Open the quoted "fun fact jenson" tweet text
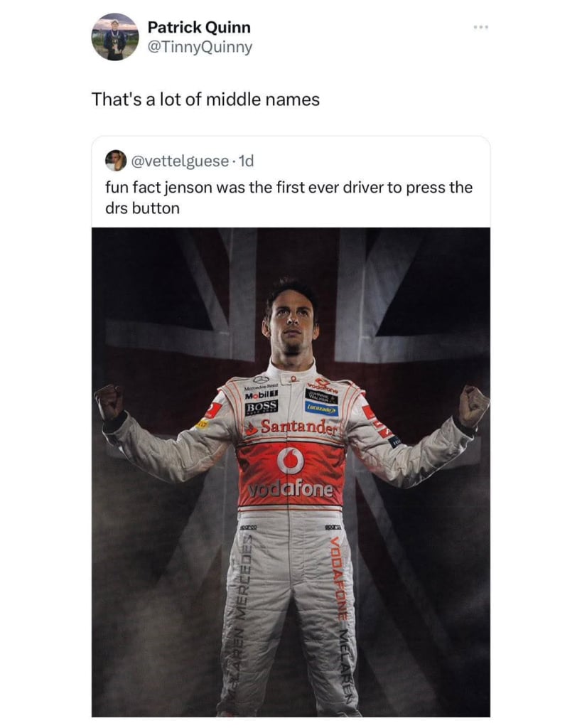 (x=289, y=198)
